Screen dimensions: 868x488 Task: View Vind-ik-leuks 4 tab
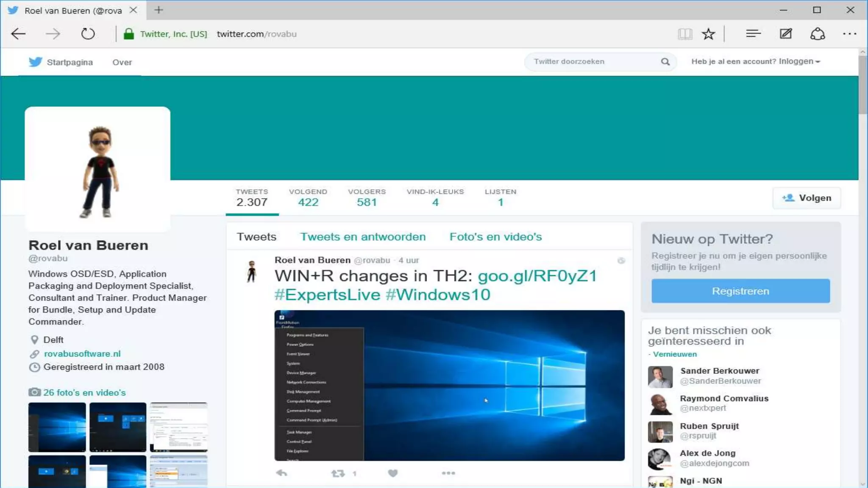pos(435,197)
